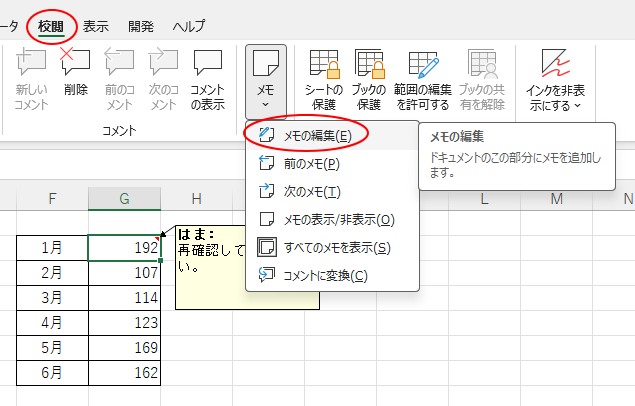Go to 次のコメント (Next Comment)
This screenshot has width=635, height=406.
click(x=163, y=79)
